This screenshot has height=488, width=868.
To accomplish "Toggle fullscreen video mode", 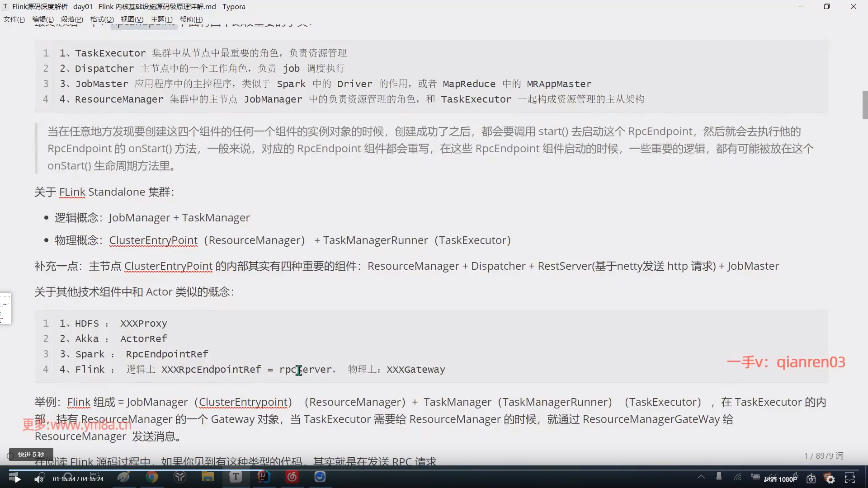I will point(850,479).
